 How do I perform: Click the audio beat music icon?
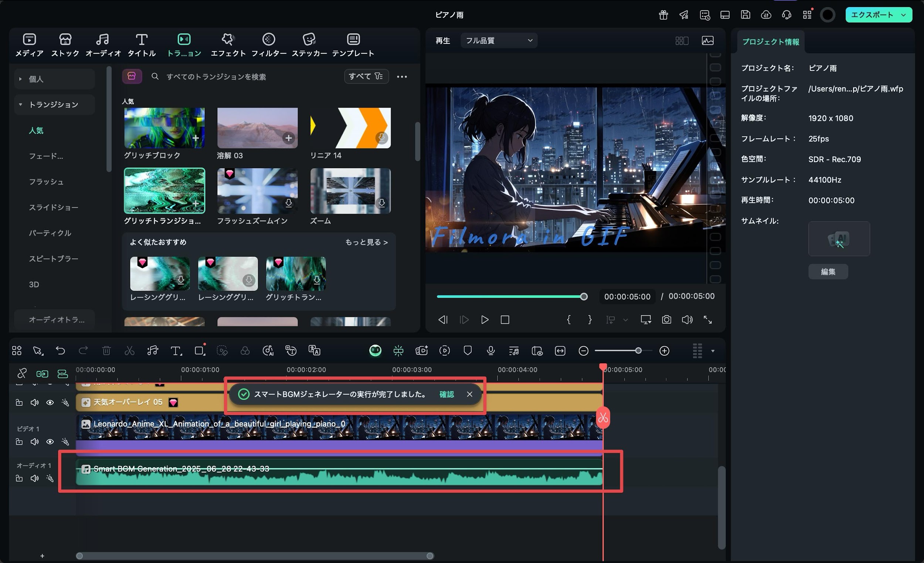click(x=153, y=351)
